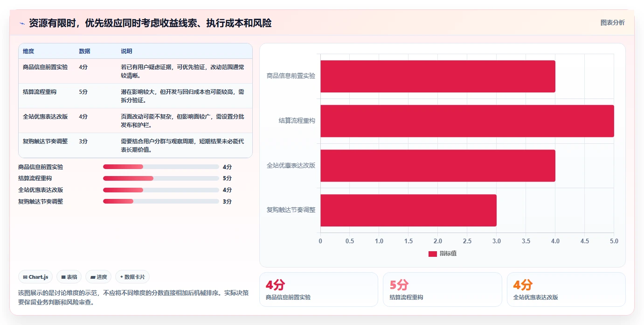Viewport: 644px width, 325px height.
Task: Click the 5.0 tick on the x-axis
Action: (614, 241)
